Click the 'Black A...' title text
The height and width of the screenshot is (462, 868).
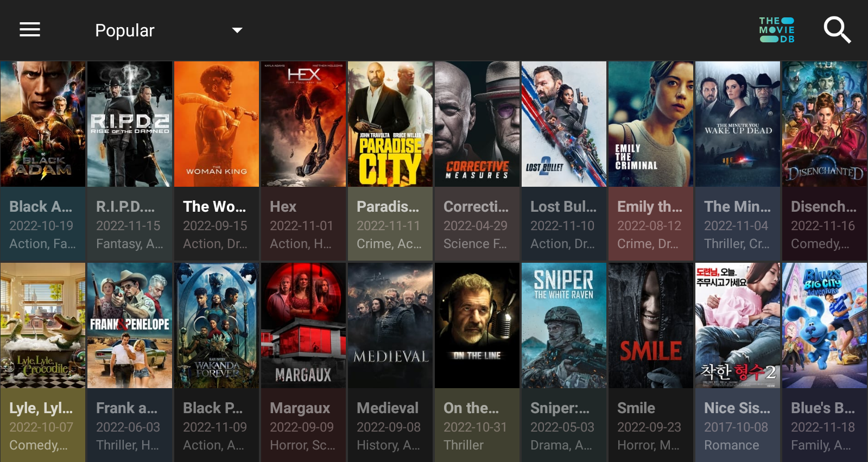point(41,207)
